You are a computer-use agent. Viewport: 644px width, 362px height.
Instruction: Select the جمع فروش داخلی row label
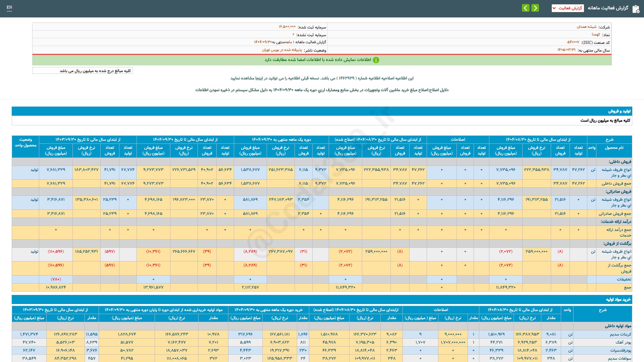point(616,183)
